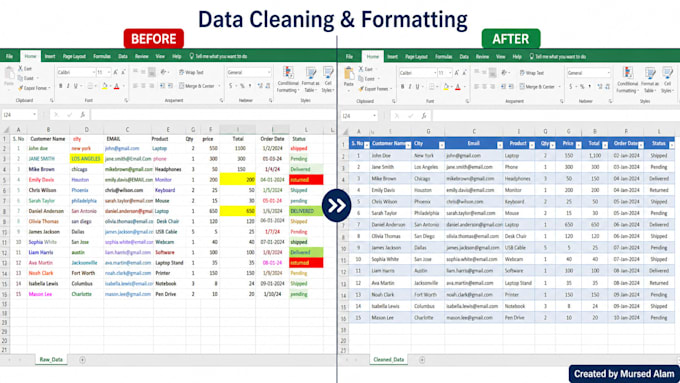Click decrease font size icon in Before window
Image resolution: width=680 pixels, height=383 pixels.
tap(123, 72)
